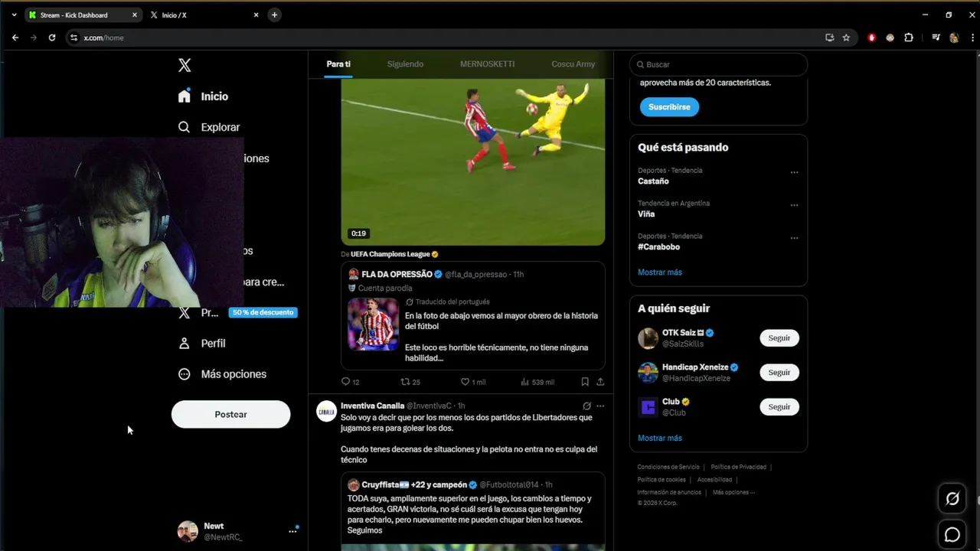This screenshot has height=551, width=980.
Task: Open options for #Carabobo trend
Action: [x=794, y=238]
